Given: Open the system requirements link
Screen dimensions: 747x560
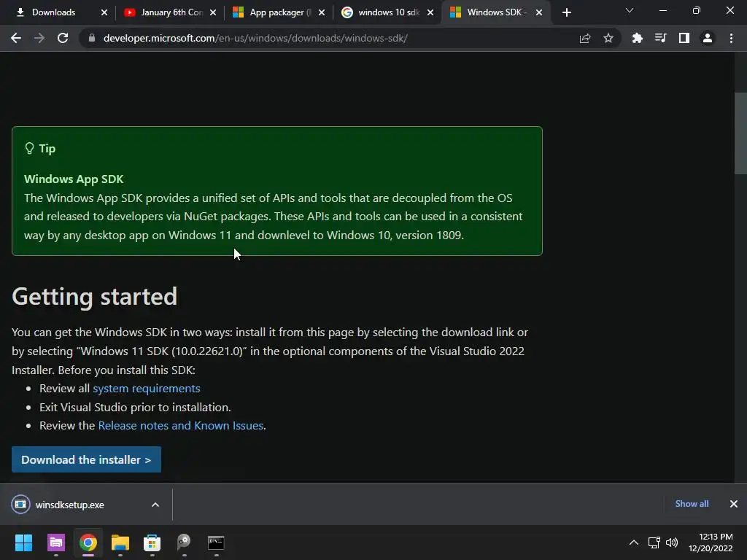Looking at the screenshot, I should point(146,389).
